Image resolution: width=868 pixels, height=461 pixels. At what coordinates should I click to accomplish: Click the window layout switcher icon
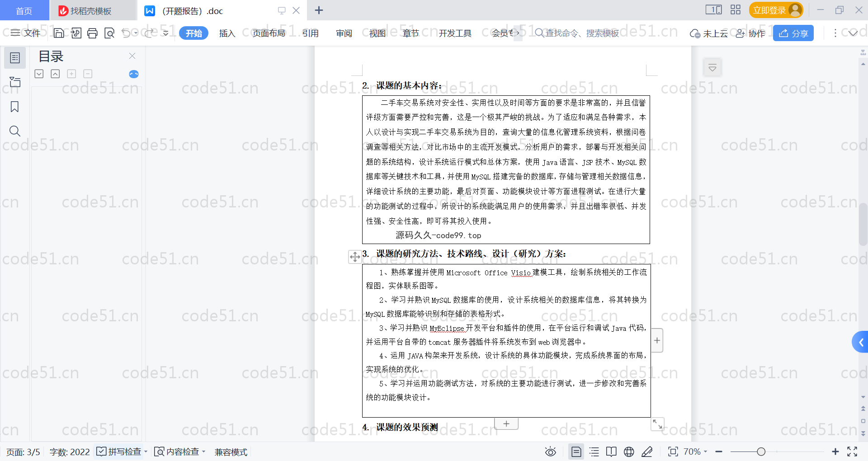[714, 9]
